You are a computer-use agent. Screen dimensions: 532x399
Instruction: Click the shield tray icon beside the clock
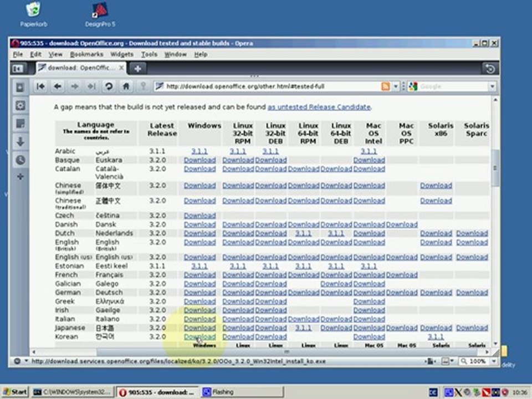tap(505, 392)
